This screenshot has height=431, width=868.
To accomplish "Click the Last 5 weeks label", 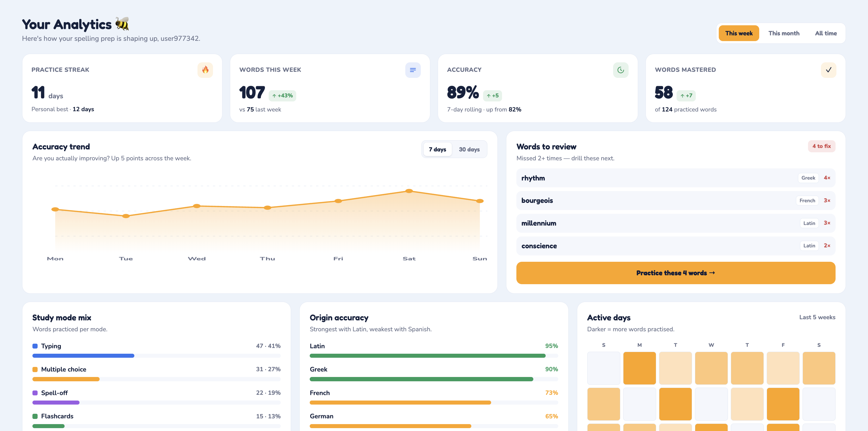I will click(x=817, y=317).
